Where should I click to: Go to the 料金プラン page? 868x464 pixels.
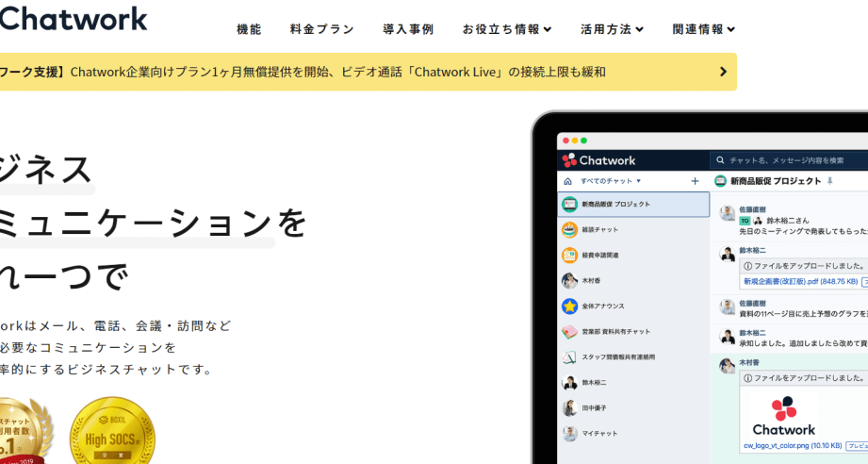[x=322, y=29]
